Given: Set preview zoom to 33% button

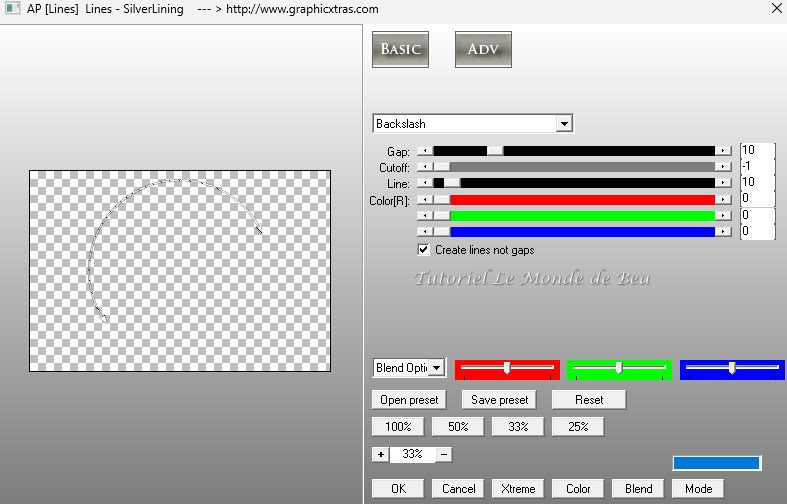Looking at the screenshot, I should coord(518,427).
